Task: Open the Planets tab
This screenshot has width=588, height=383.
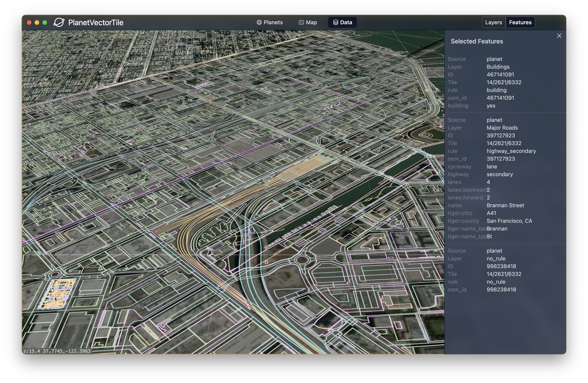Action: click(270, 23)
